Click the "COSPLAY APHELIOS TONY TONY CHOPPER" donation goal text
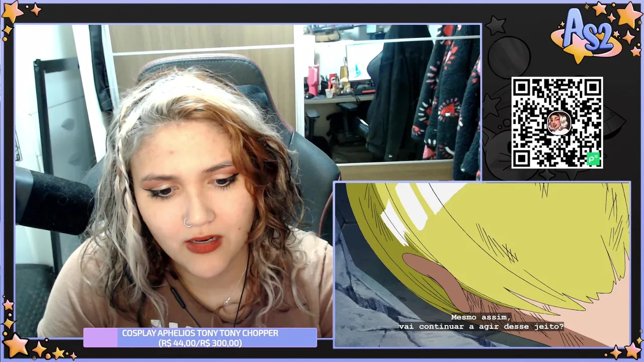 click(200, 333)
